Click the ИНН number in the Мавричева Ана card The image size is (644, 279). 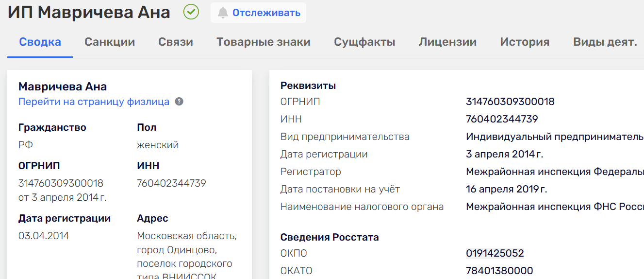click(171, 183)
